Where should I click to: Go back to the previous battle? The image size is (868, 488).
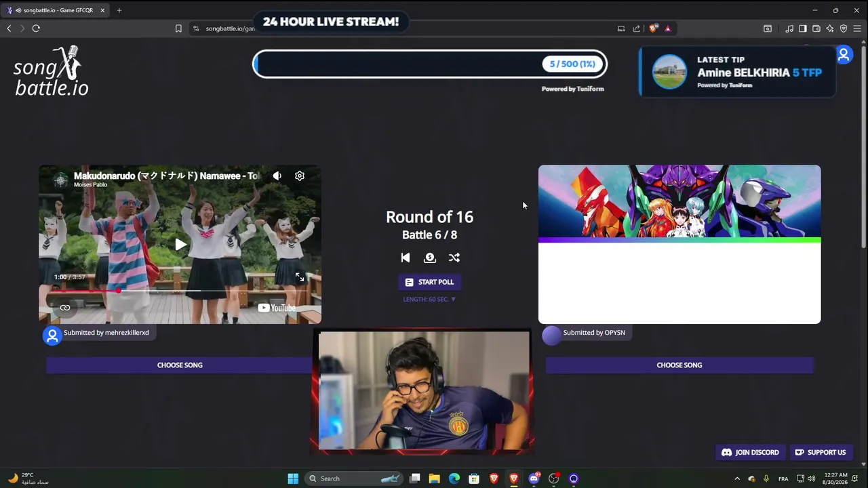coord(406,258)
